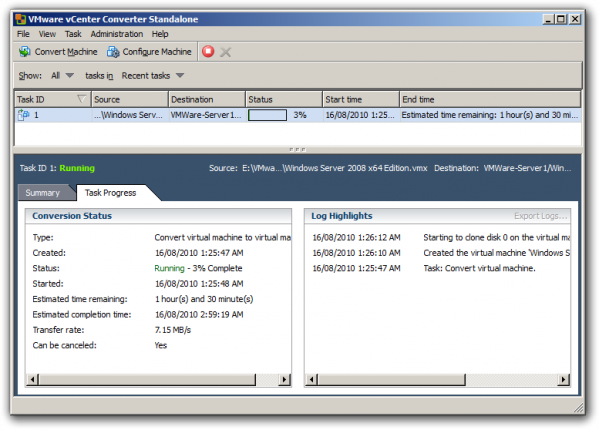This screenshot has height=430, width=599.
Task: Sort by the Task ID column header
Action: point(52,100)
